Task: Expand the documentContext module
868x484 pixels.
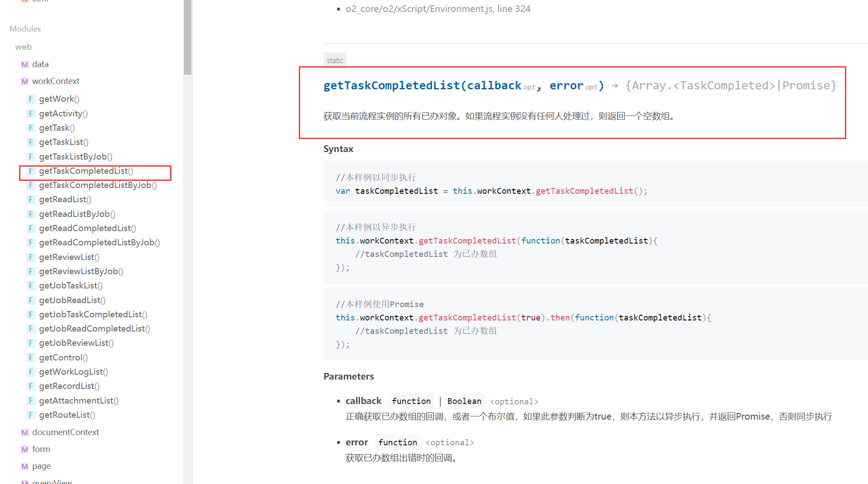Action: point(65,432)
